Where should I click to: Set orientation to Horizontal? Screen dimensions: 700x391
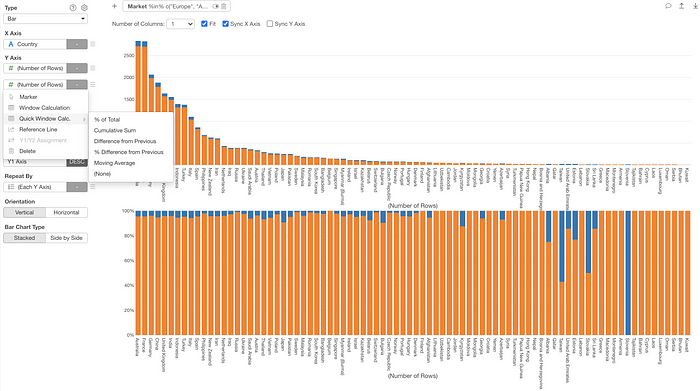coord(67,212)
